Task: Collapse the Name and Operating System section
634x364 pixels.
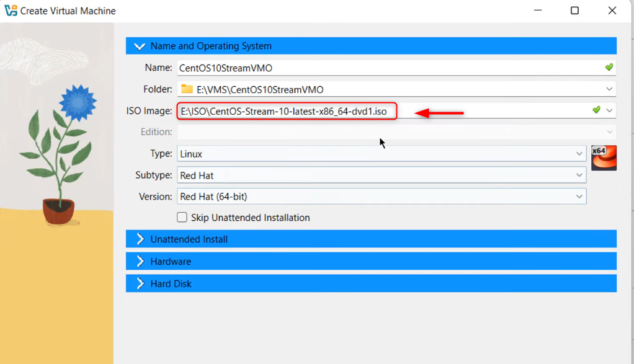Action: 139,45
